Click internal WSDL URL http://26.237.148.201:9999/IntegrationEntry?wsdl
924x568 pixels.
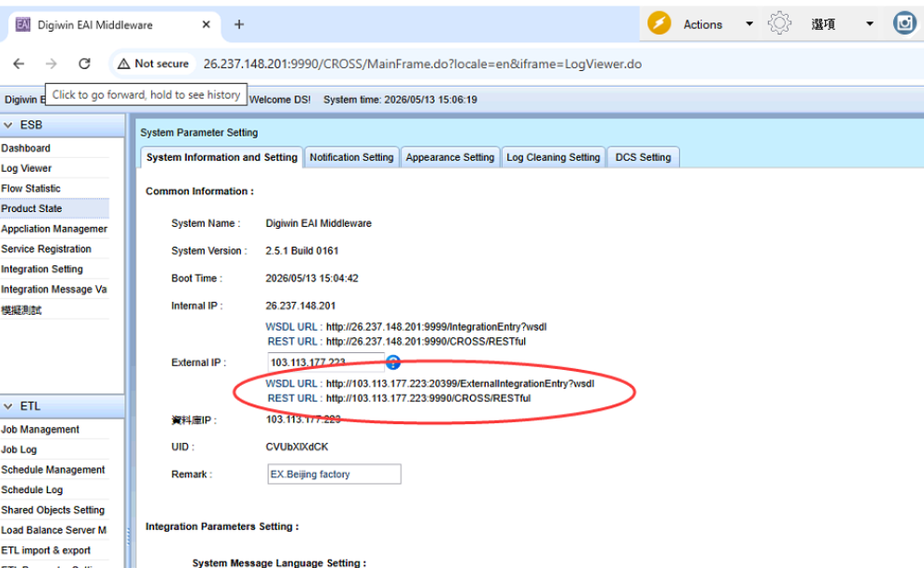pyautogui.click(x=436, y=327)
